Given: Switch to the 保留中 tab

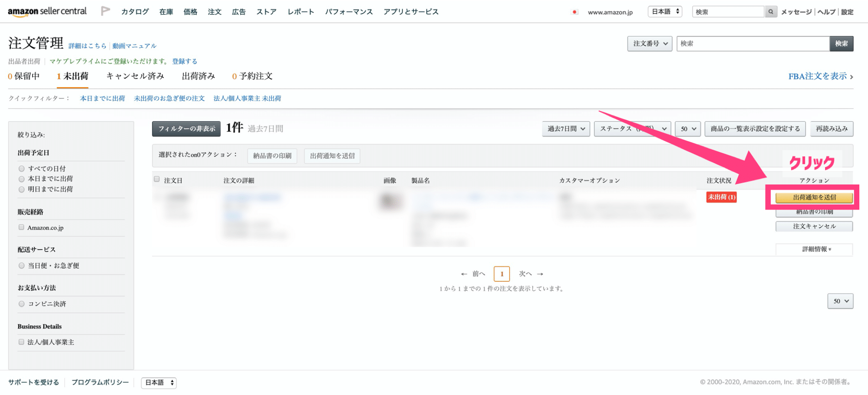Looking at the screenshot, I should [24, 76].
